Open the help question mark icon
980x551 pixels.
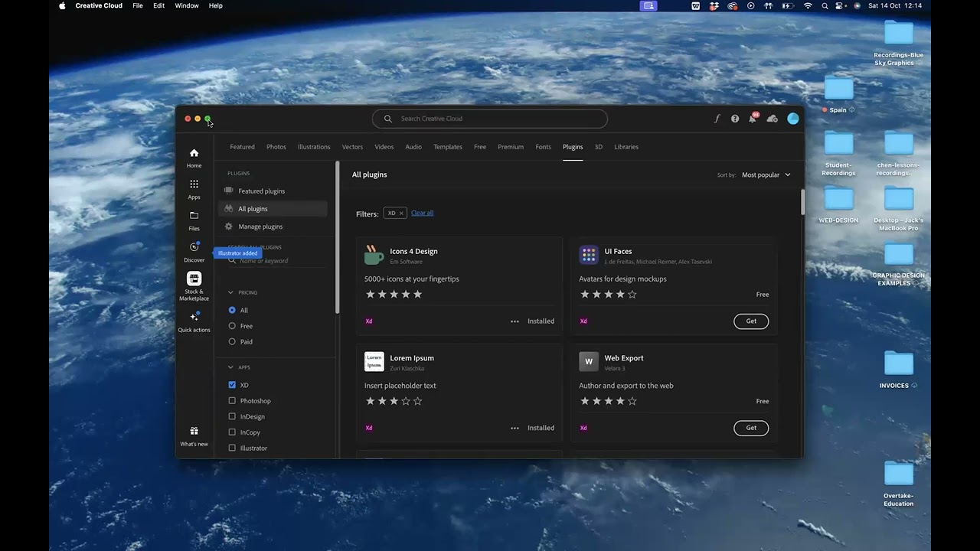[735, 119]
